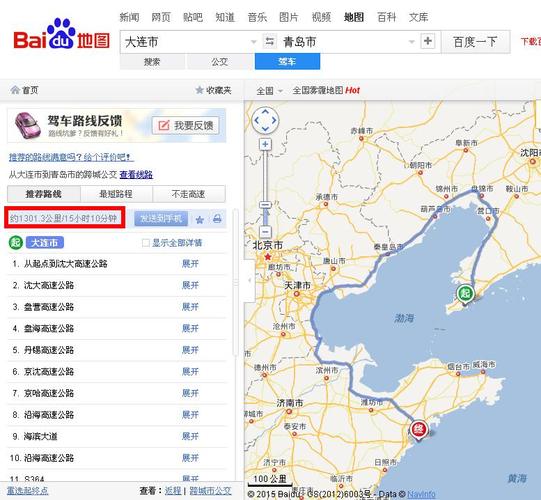The image size is (541, 500).
Task: Open 新闻 in the top navigation
Action: 129,17
